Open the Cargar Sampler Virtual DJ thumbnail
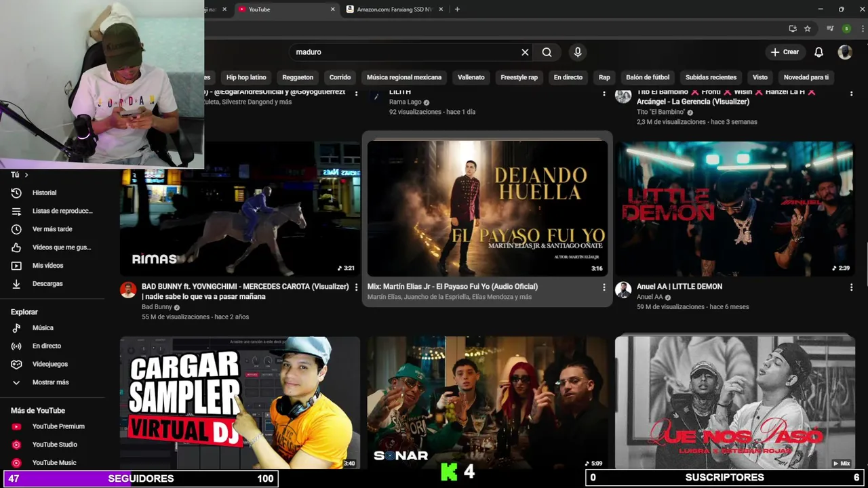 click(240, 403)
